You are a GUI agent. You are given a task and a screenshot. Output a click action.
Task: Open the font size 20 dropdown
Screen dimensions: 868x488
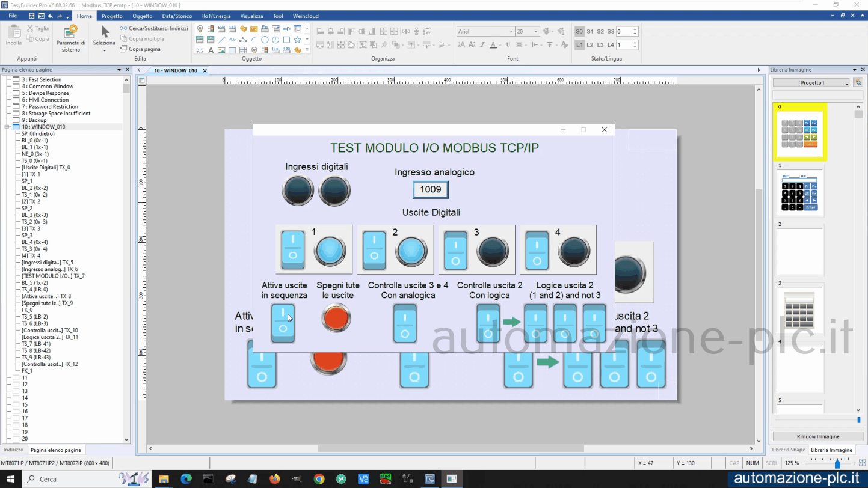click(x=535, y=31)
